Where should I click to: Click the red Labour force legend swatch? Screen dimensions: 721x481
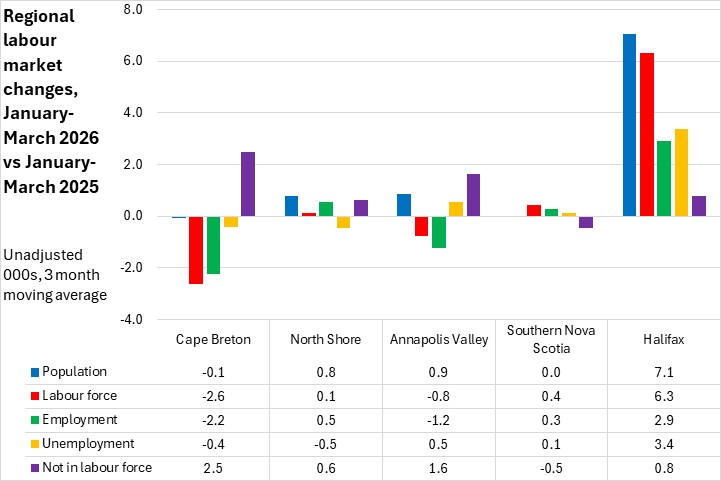[x=33, y=396]
